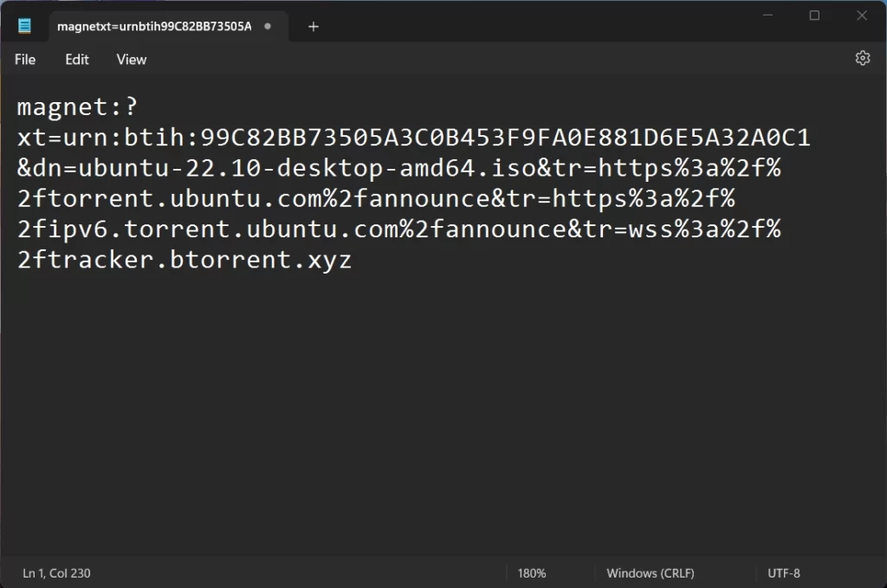Open Notepad settings gear icon

tap(862, 58)
